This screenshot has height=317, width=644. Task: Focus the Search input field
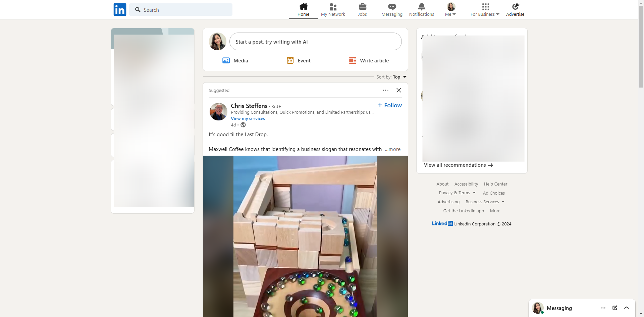[x=181, y=10]
